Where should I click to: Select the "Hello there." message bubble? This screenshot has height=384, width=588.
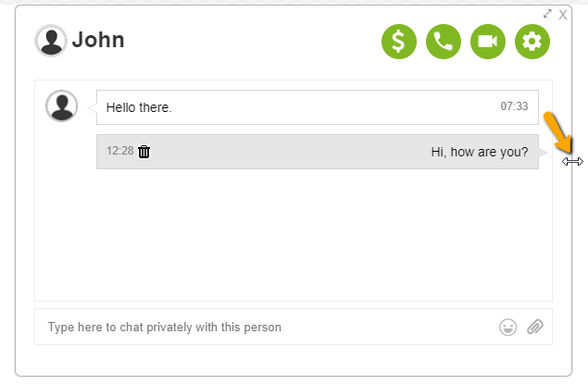(278, 107)
